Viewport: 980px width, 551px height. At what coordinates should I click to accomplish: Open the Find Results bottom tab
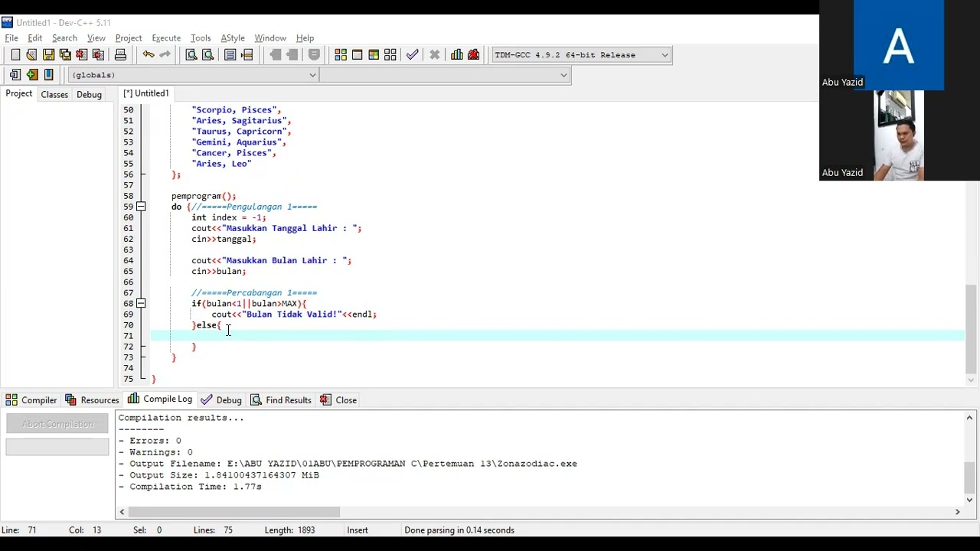280,399
